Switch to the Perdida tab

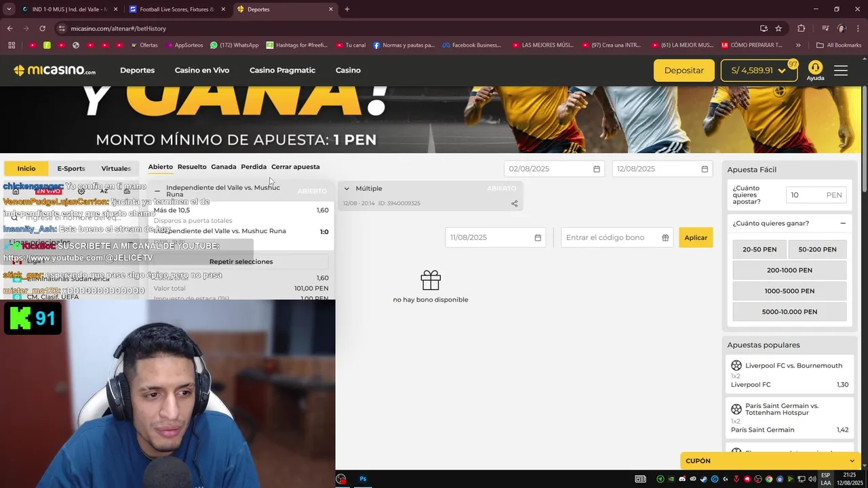point(254,167)
